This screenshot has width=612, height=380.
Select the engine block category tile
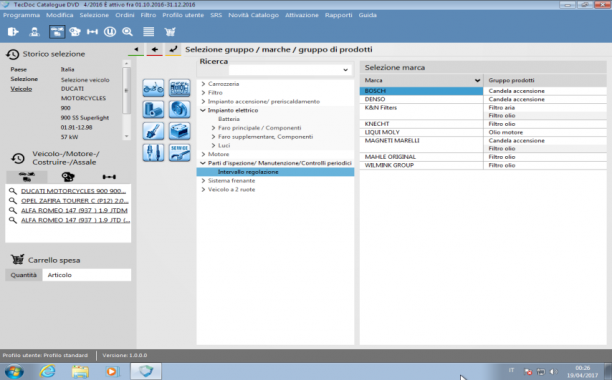[x=180, y=88]
